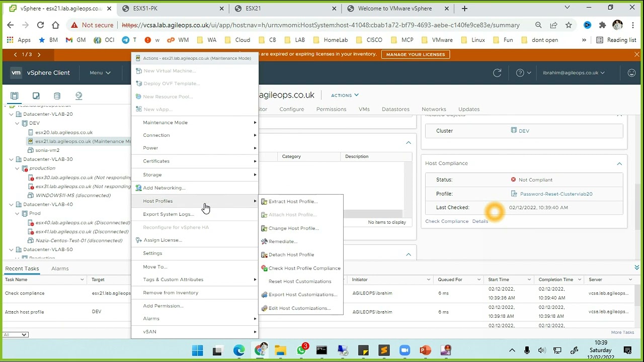Open Storage inventory view icon
Screen dimensions: 644x362
57,96
